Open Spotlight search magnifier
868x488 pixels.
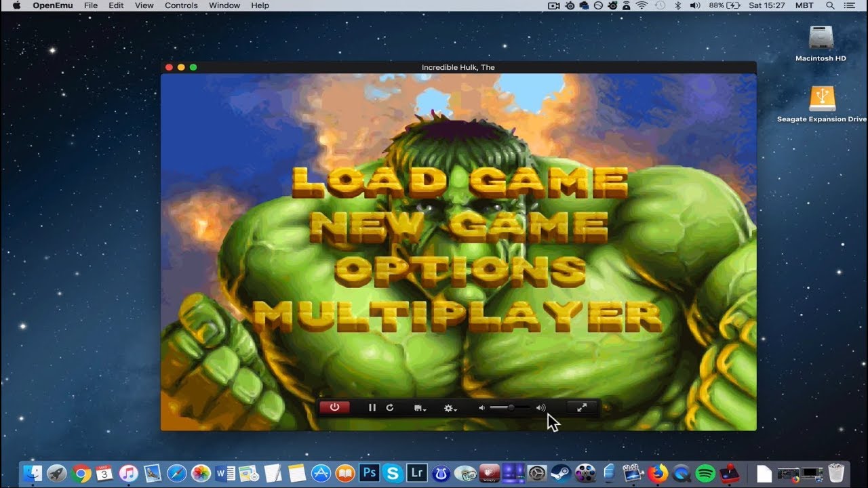tap(830, 5)
